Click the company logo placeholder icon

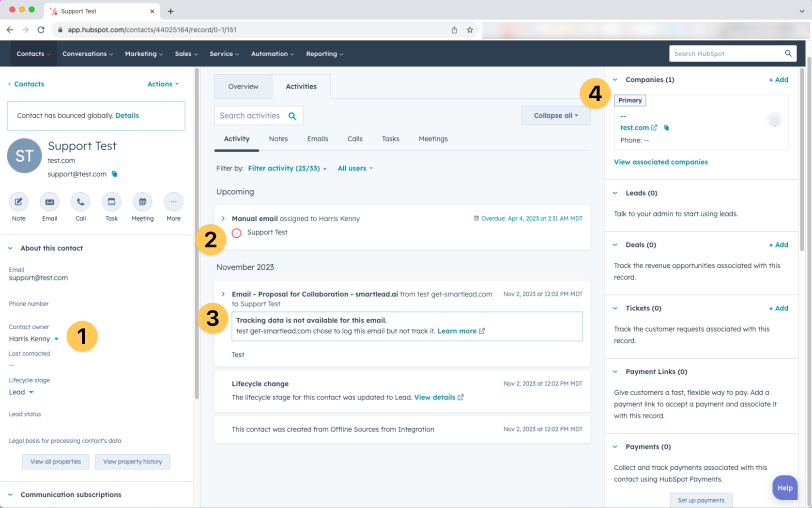point(774,120)
